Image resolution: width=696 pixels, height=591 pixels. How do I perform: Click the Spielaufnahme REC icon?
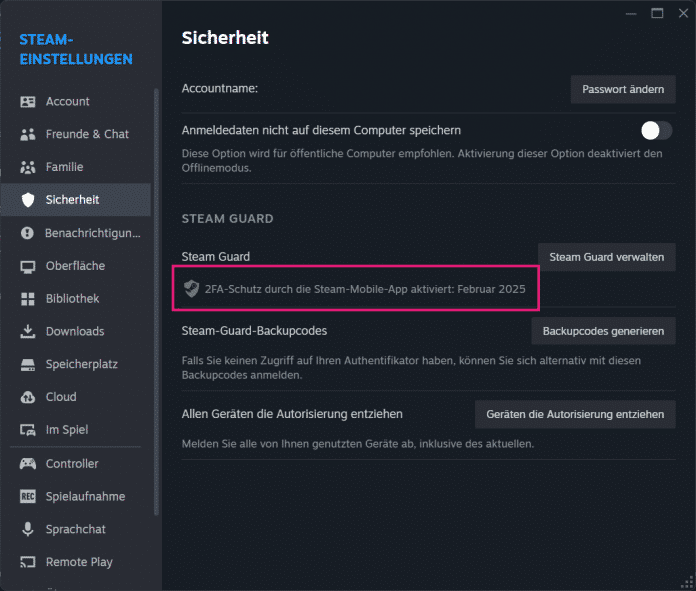tap(28, 497)
